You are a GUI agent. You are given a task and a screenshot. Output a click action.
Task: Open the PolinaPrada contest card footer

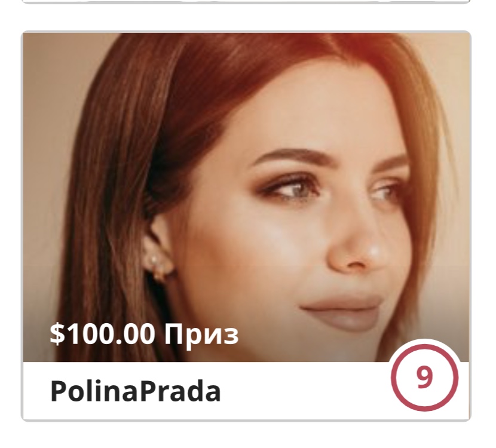click(246, 391)
